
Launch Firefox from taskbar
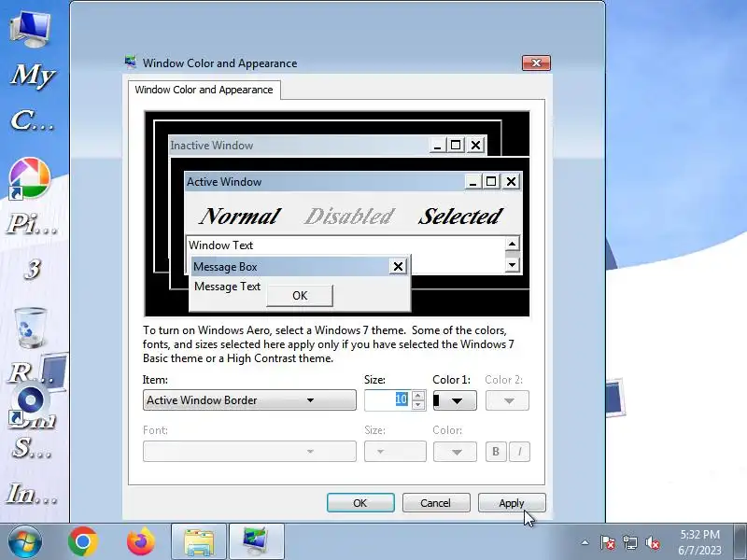pos(141,541)
